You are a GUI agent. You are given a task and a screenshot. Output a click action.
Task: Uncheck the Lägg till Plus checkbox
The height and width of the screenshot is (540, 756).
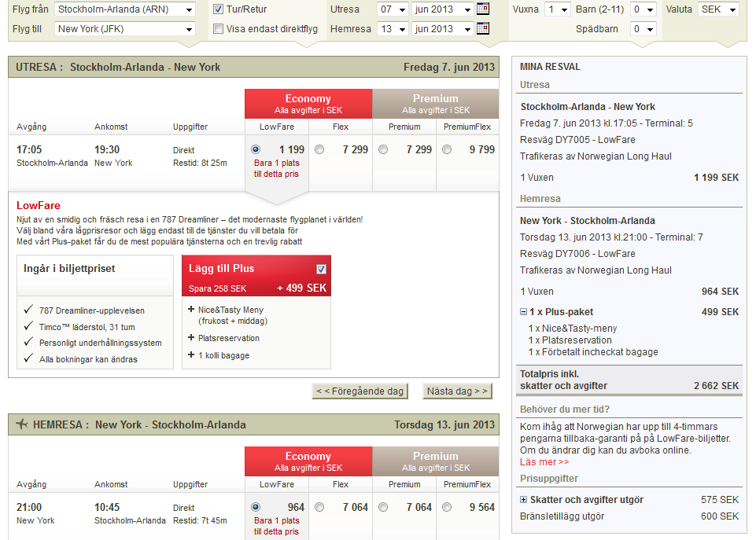321,269
